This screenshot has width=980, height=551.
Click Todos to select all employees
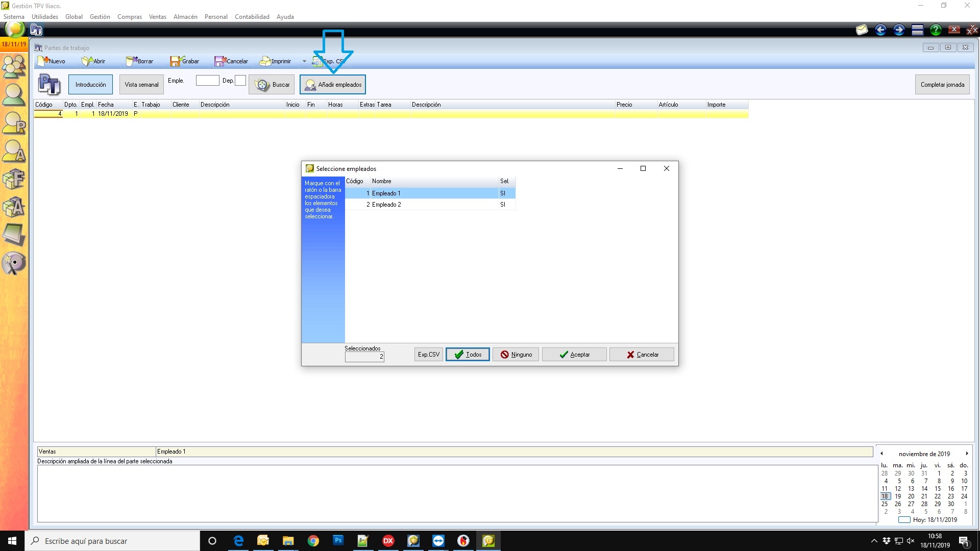click(x=468, y=355)
